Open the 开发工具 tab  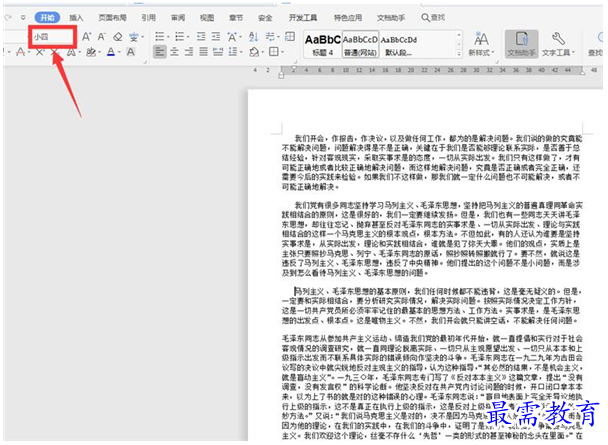(303, 17)
